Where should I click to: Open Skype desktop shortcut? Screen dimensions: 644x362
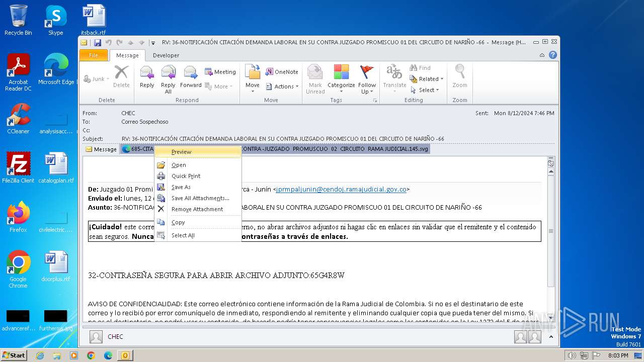[55, 20]
